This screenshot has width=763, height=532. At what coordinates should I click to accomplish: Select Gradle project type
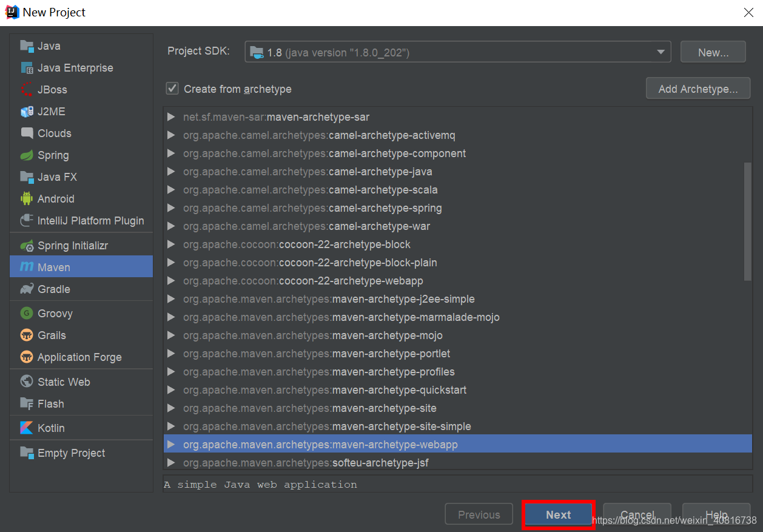click(x=81, y=289)
